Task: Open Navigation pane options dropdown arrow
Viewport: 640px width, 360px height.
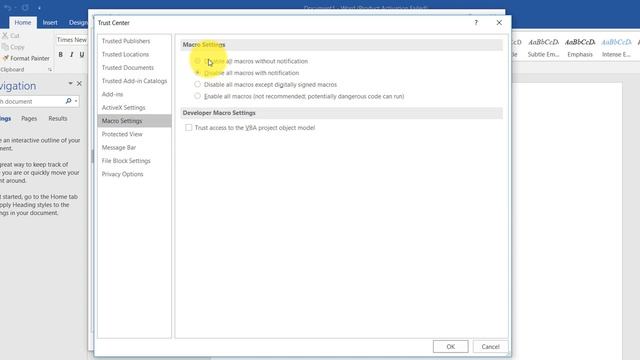Action: [70, 83]
